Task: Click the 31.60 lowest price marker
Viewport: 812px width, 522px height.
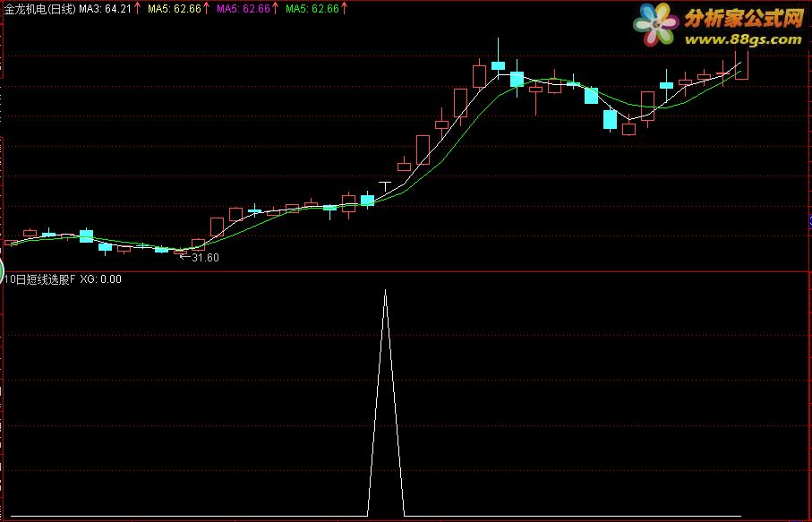Action: [200, 257]
